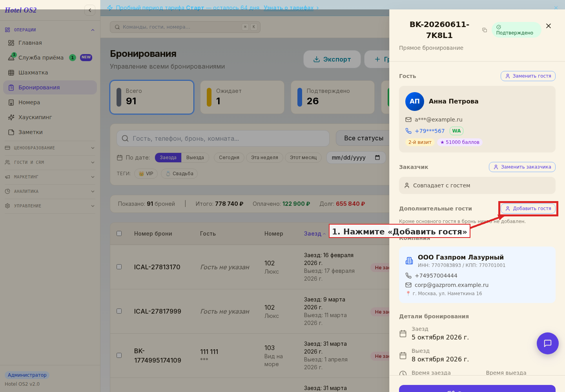Viewport: 565px width, 392px height.
Task: Open the Все статусы dropdown
Action: (x=363, y=138)
